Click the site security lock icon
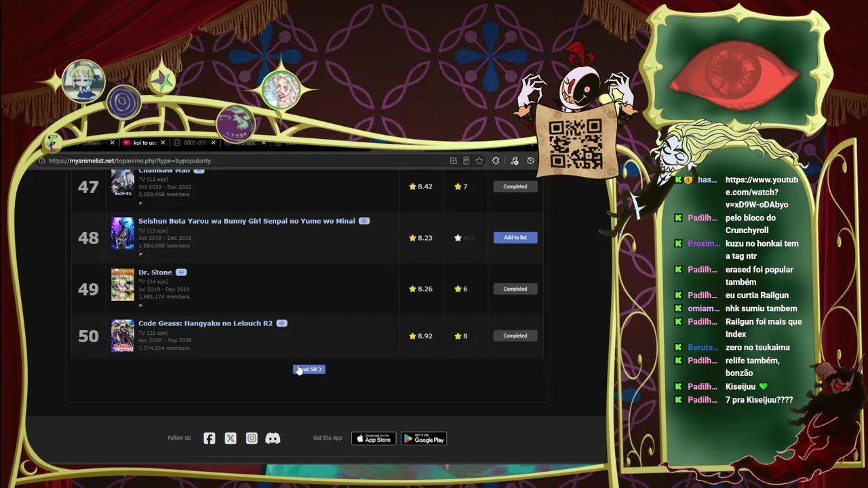The width and height of the screenshot is (868, 488). coord(42,161)
